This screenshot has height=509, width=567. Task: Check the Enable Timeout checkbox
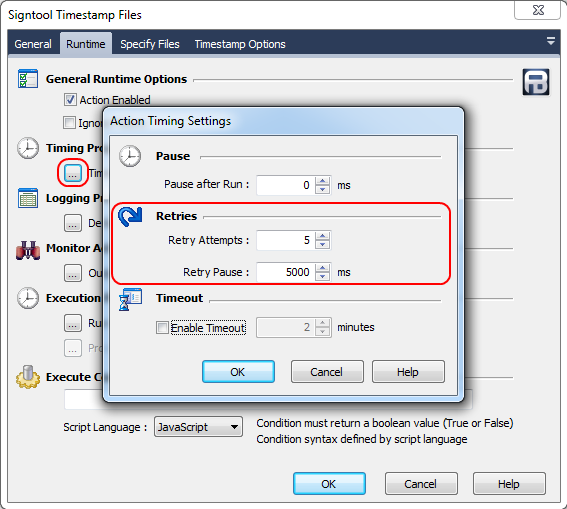point(162,328)
